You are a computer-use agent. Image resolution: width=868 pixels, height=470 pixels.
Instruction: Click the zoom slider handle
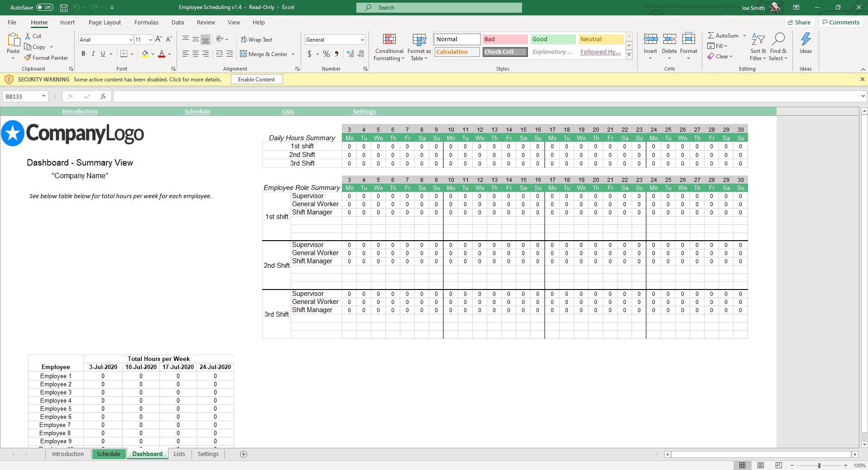(x=819, y=465)
